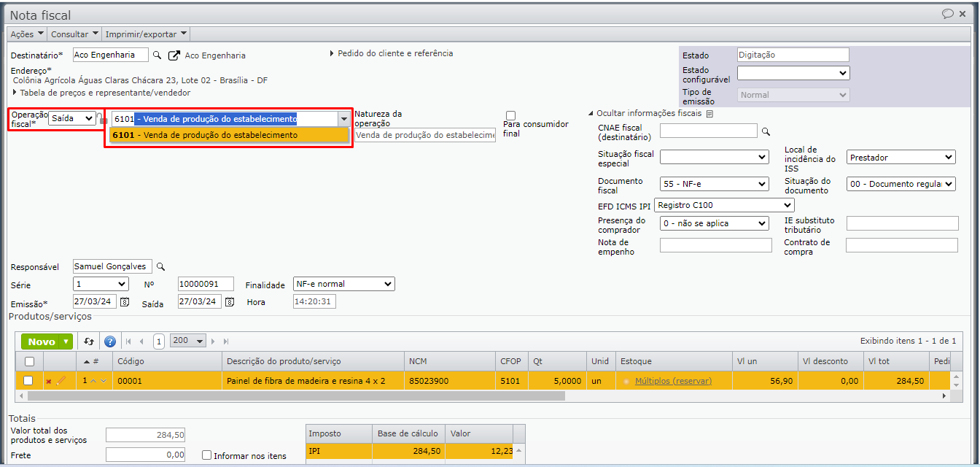Search Responsável with the magnifier icon
The image size is (980, 467).
161,267
